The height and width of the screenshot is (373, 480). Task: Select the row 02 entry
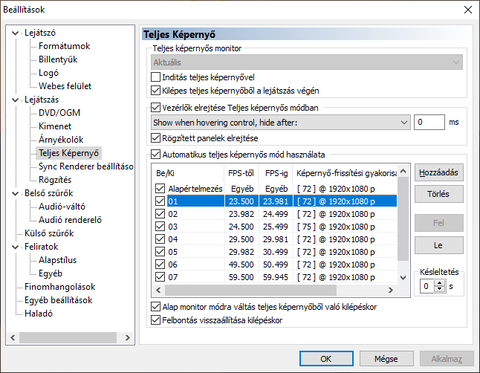click(x=276, y=214)
